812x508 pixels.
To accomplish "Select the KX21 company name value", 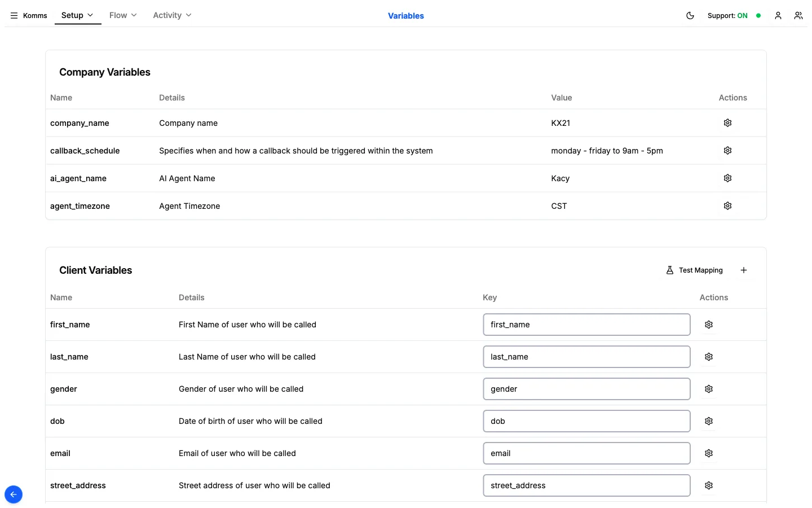I will coord(561,123).
